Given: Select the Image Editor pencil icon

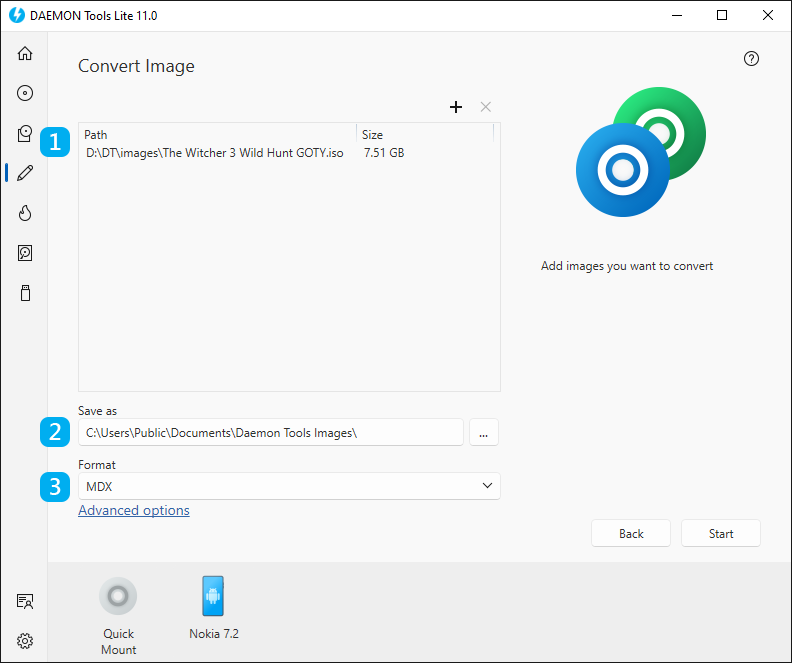Looking at the screenshot, I should 25,173.
